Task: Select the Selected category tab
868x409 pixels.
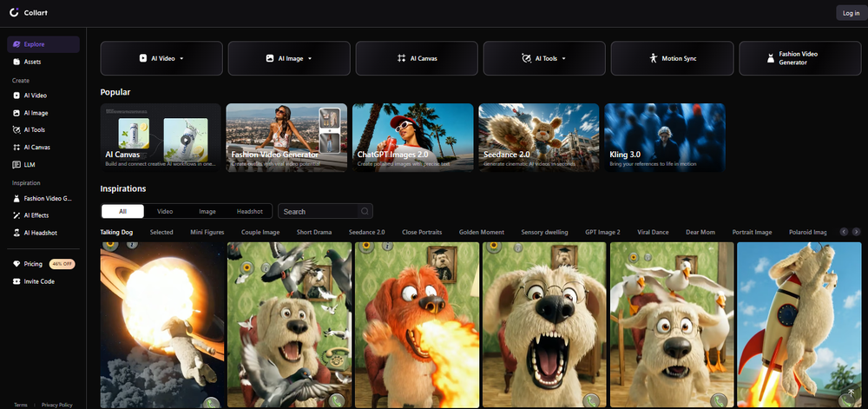Action: tap(161, 232)
